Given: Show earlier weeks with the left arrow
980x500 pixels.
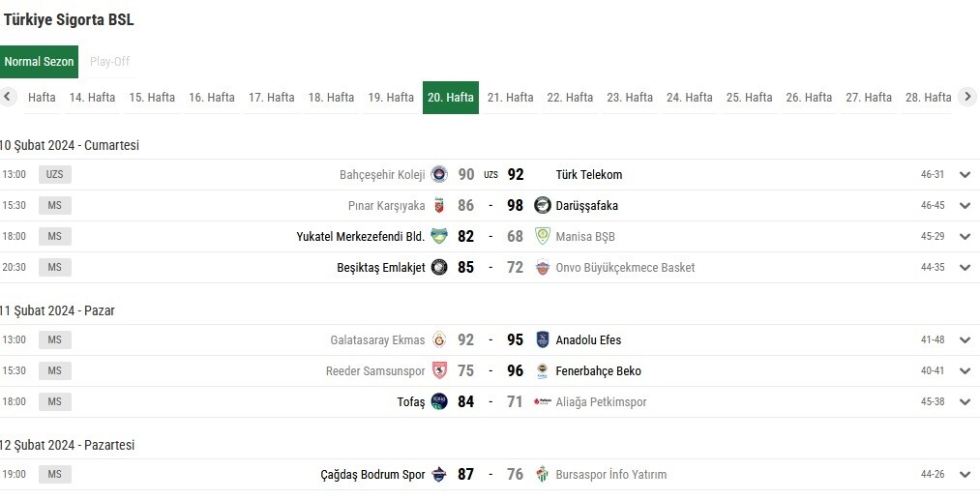Looking at the screenshot, I should point(8,97).
